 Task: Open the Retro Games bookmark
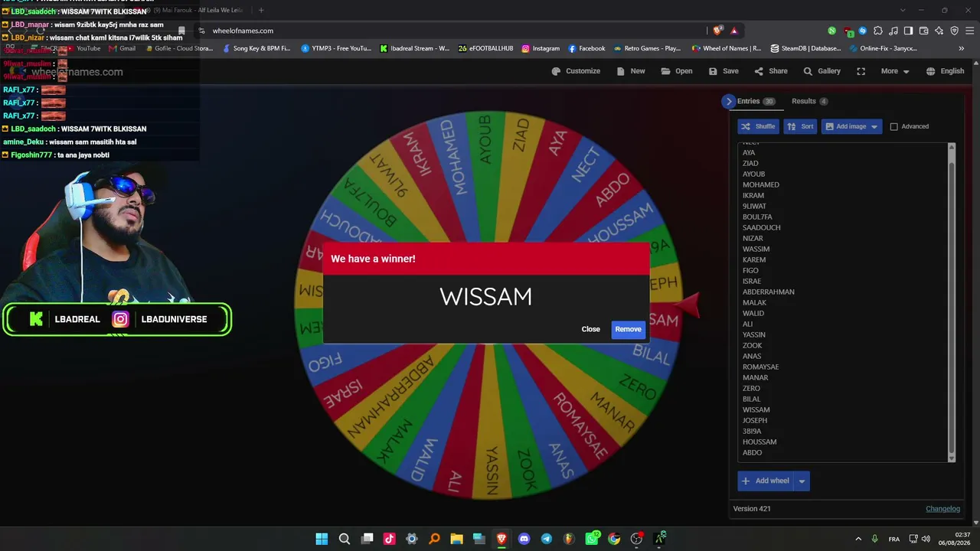pos(647,48)
